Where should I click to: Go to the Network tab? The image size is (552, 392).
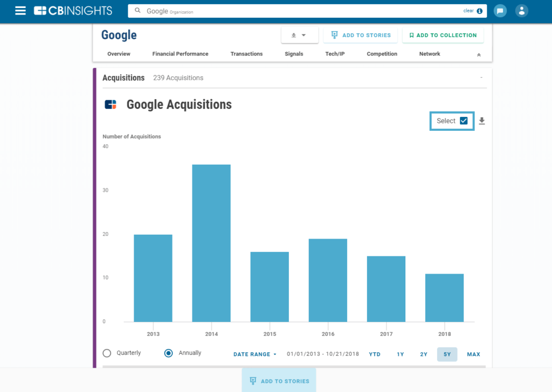(430, 54)
